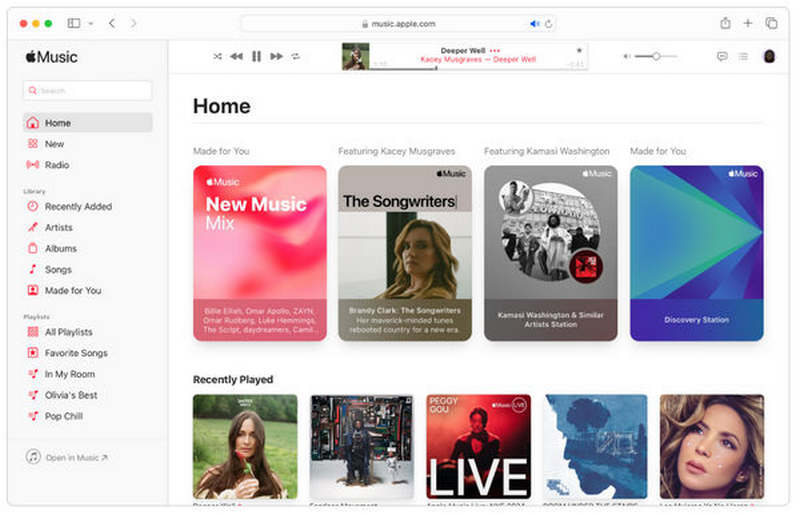Open the blonde woman portrait album cover
This screenshot has width=800, height=515.
click(712, 446)
